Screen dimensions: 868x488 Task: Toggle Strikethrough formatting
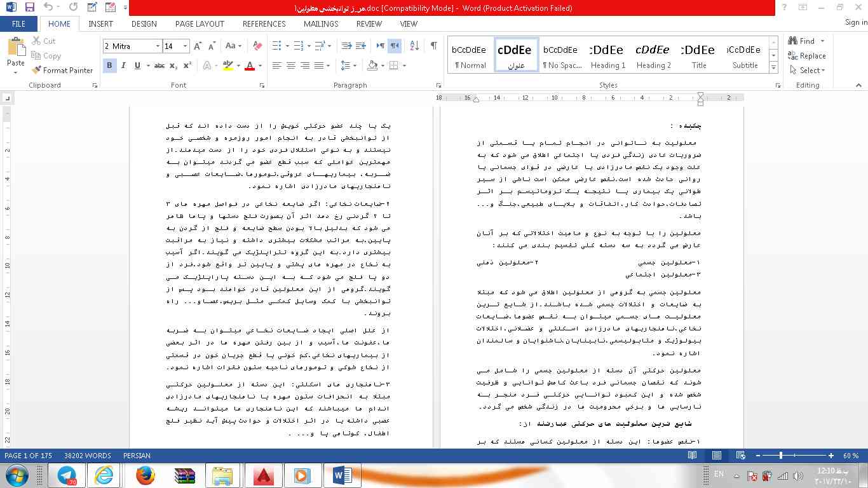(x=159, y=65)
